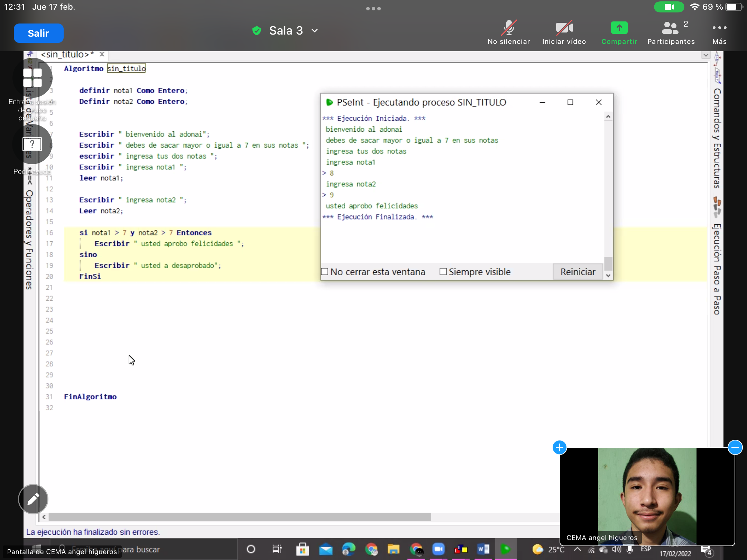Click the Reiniciar button

[x=578, y=272]
